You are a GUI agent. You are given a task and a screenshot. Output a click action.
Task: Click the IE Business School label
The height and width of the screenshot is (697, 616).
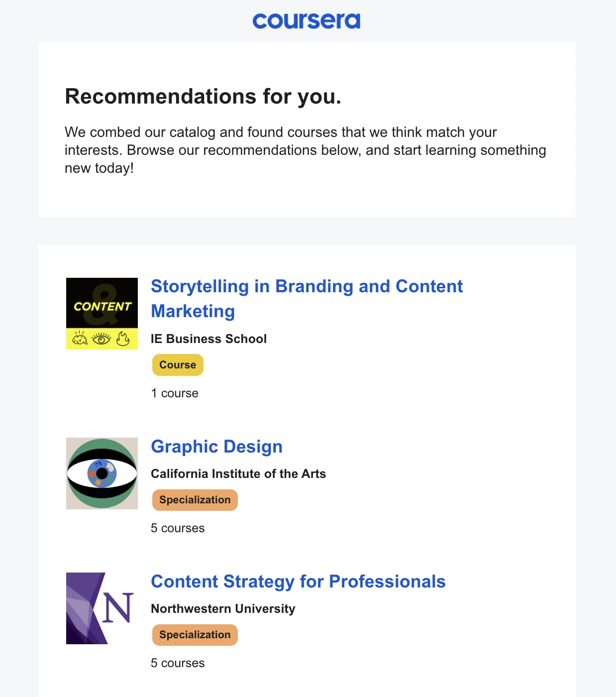tap(208, 339)
